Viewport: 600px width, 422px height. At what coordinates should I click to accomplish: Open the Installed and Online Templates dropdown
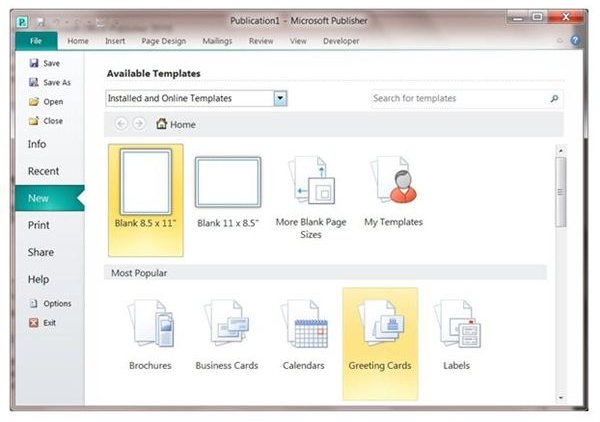coord(280,98)
